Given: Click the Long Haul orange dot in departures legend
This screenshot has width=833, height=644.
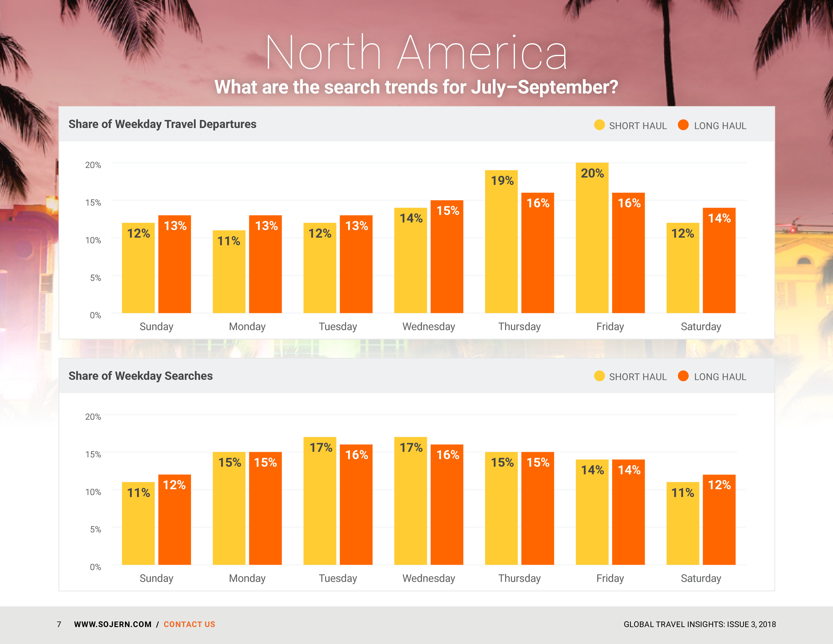Looking at the screenshot, I should [x=683, y=125].
